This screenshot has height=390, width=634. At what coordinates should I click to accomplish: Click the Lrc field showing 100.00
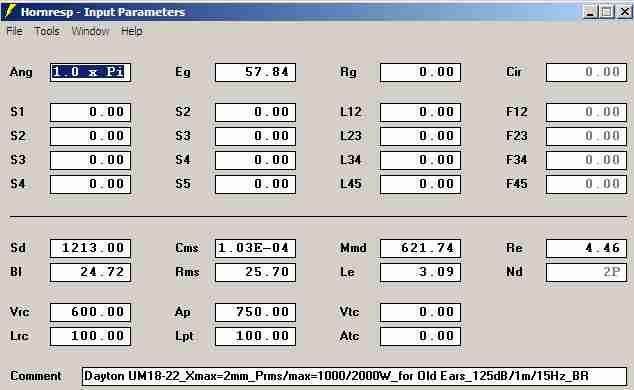click(x=90, y=336)
